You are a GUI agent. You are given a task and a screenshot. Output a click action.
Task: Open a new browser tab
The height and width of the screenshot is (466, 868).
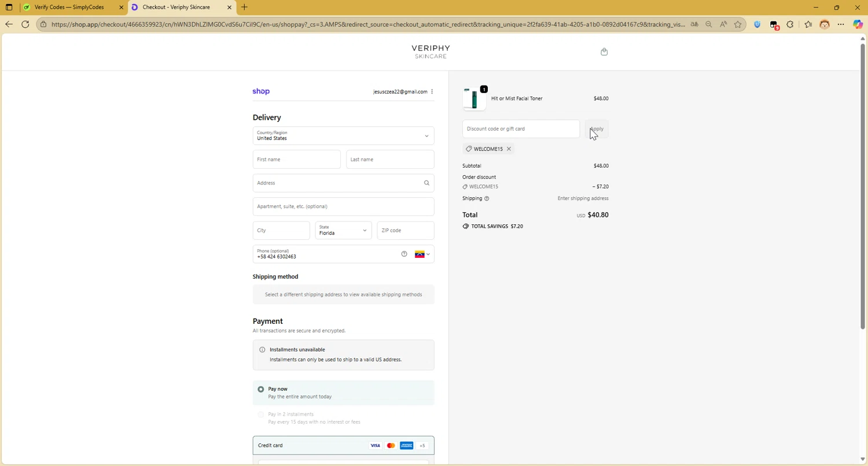pyautogui.click(x=244, y=8)
